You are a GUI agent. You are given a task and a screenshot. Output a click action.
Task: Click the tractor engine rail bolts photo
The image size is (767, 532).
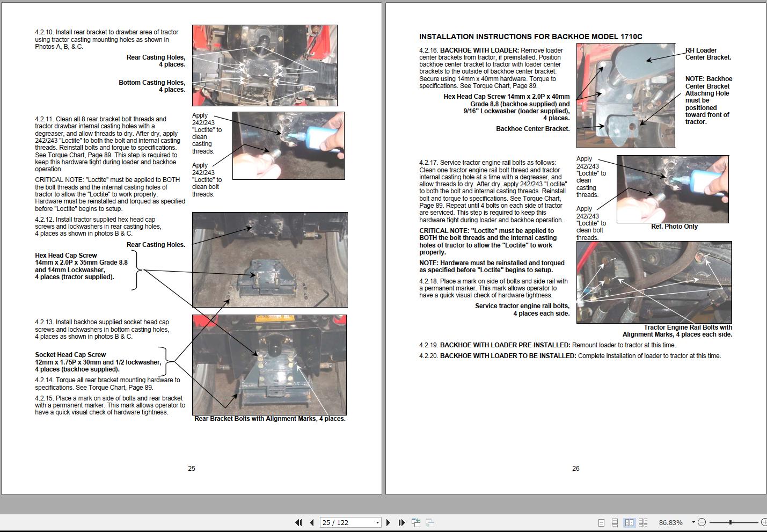point(654,282)
